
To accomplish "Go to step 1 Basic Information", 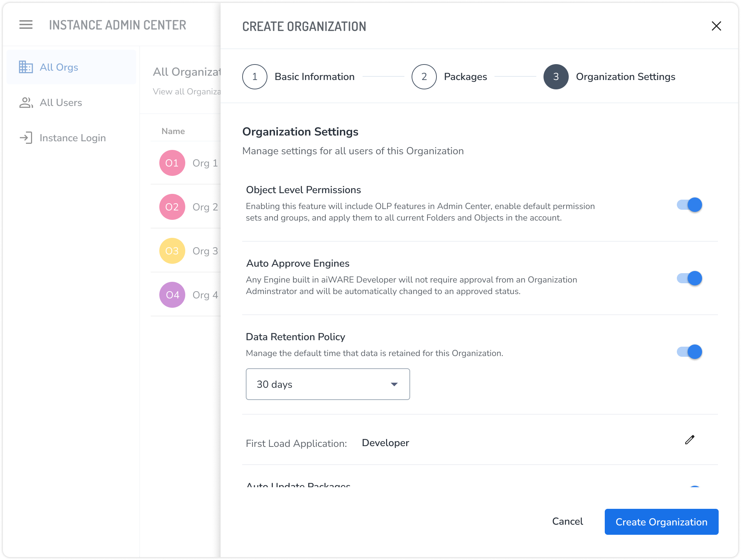I will [x=255, y=77].
